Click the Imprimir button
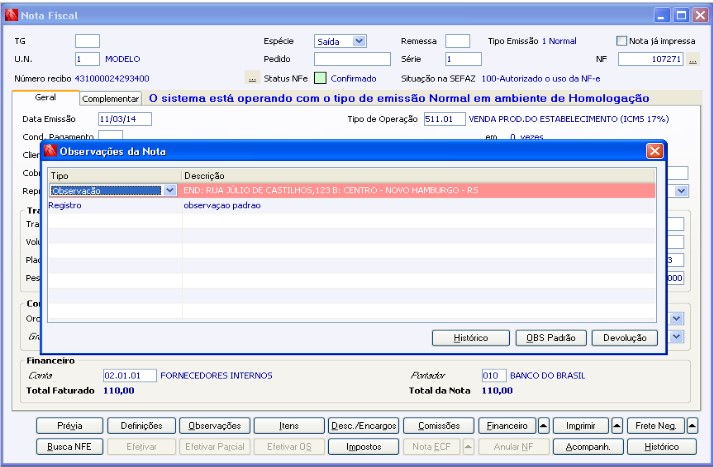 [581, 426]
